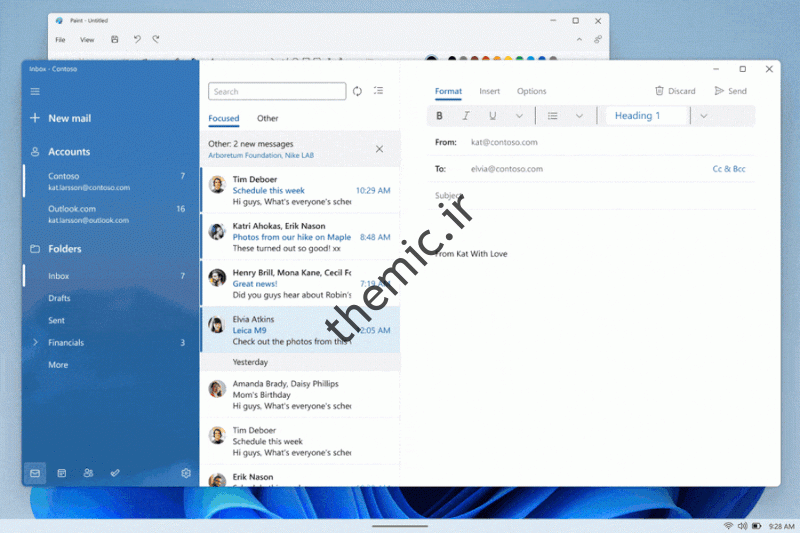The height and width of the screenshot is (533, 800).
Task: Open Mail settings gear
Action: point(186,473)
